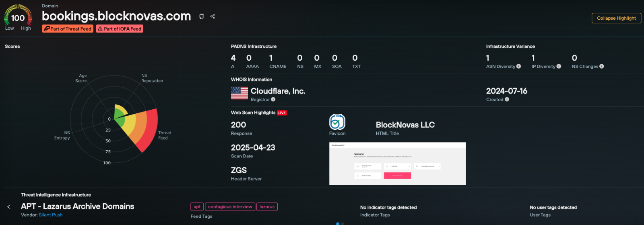
Task: Collapse the highlight section
Action: (616, 18)
